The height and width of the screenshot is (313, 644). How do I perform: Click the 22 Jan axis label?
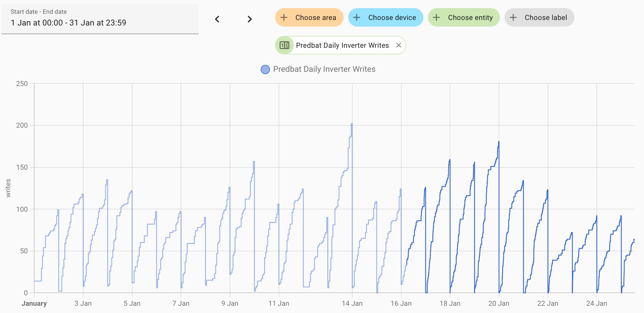pyautogui.click(x=548, y=303)
